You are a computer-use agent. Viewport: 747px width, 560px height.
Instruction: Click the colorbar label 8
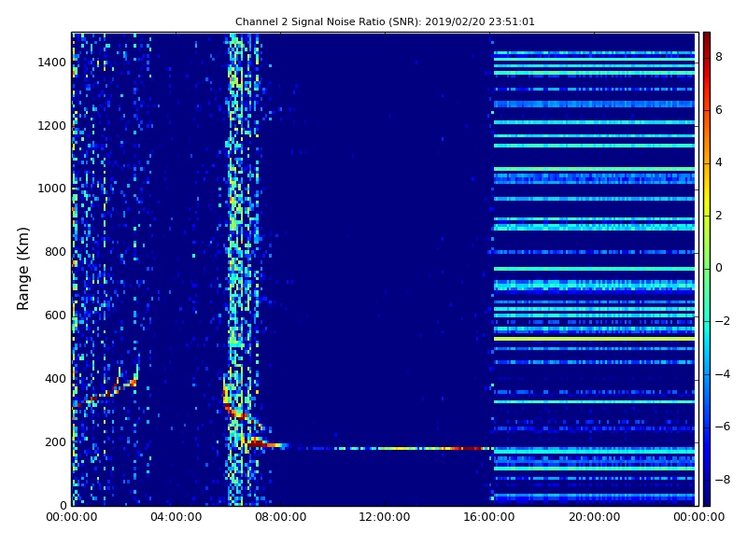719,57
